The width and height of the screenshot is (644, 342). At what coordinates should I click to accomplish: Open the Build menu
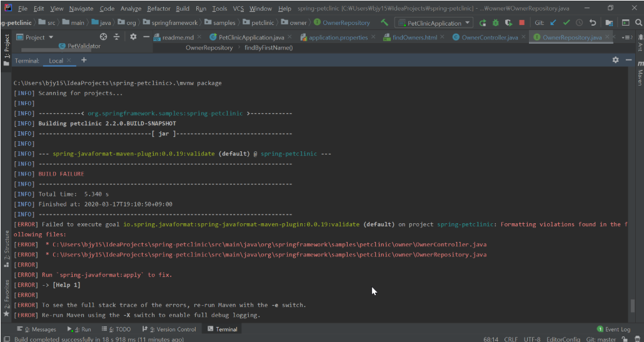tap(183, 8)
